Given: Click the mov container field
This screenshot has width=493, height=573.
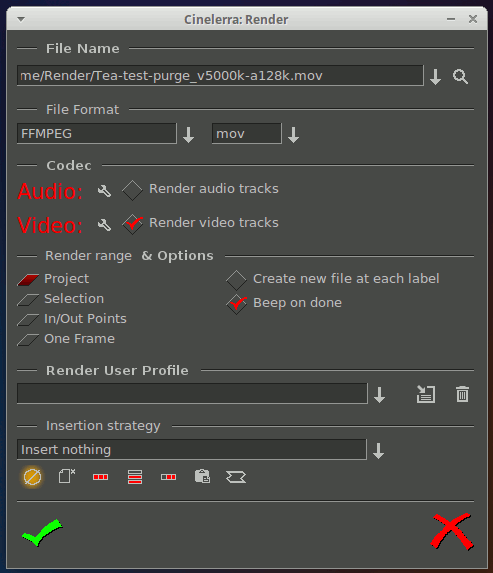Looking at the screenshot, I should [247, 133].
